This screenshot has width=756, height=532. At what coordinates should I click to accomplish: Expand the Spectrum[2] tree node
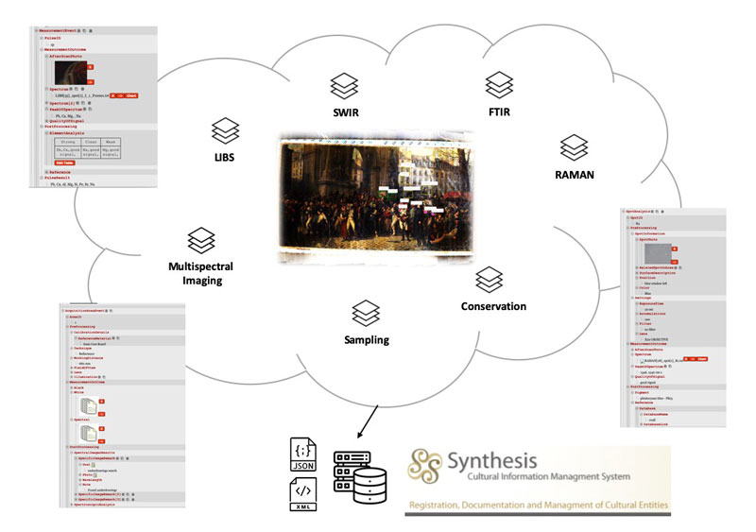click(x=46, y=103)
